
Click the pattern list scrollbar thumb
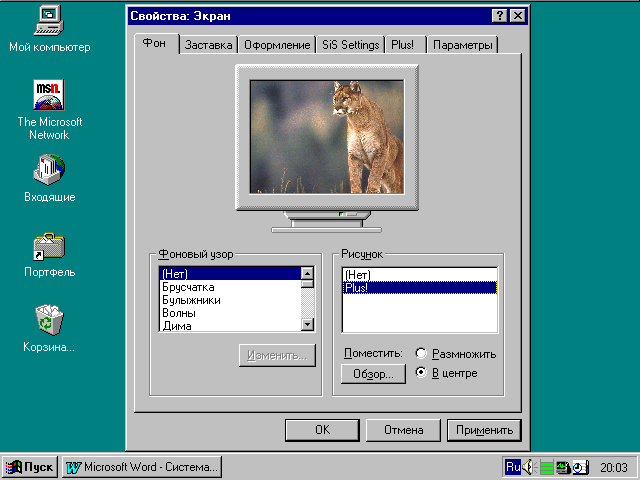(x=307, y=284)
